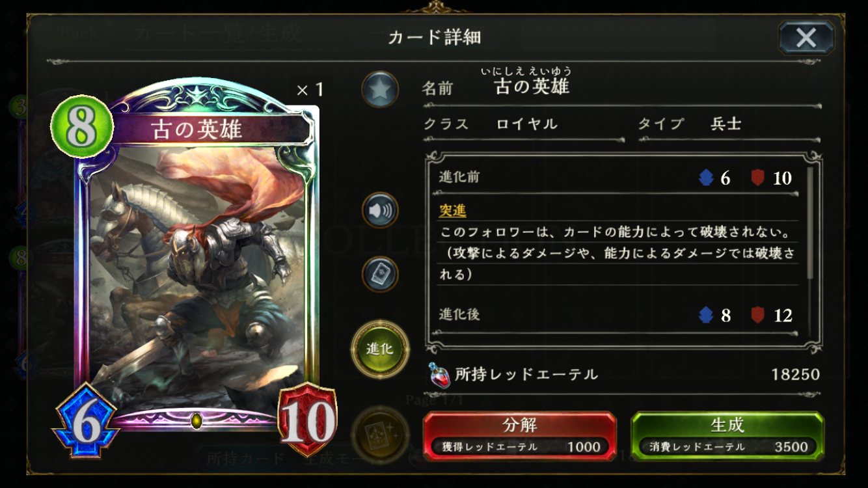Click the 生成 create button
Viewport: 868px width, 488px height.
727,436
